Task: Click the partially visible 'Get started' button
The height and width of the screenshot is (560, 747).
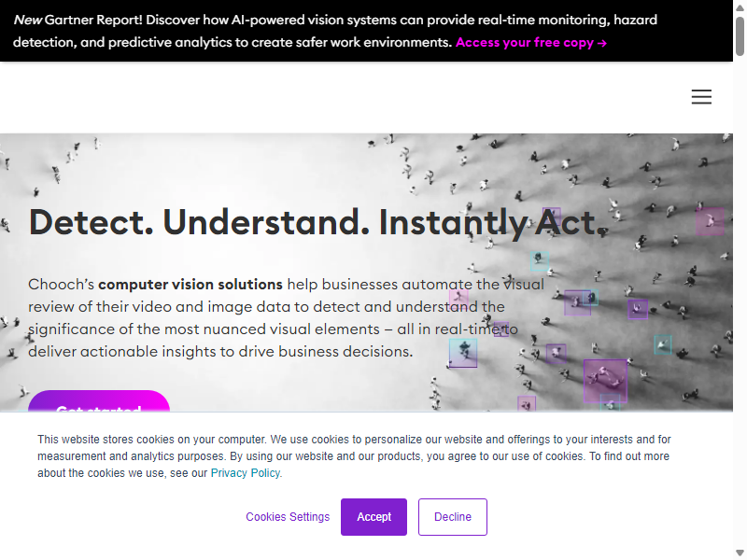Action: [x=99, y=401]
